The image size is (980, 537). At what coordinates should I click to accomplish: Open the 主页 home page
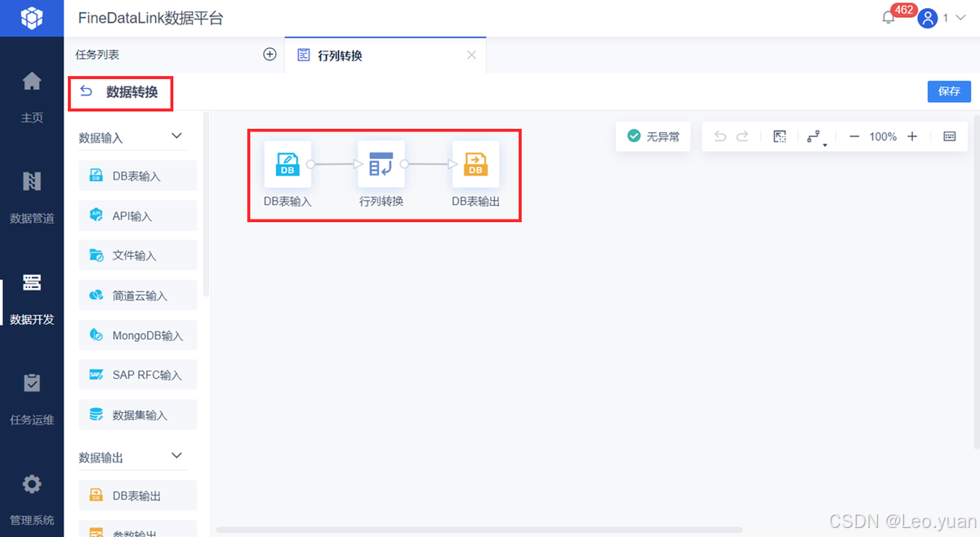coord(32,96)
